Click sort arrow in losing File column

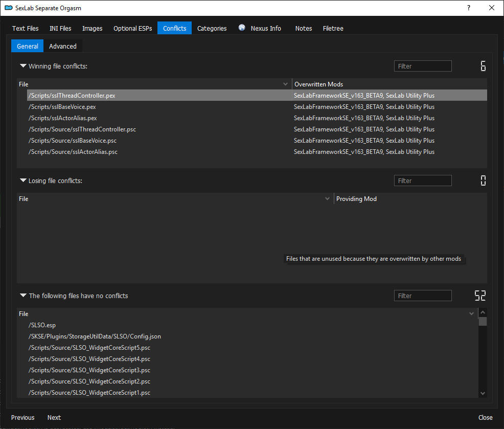click(327, 198)
